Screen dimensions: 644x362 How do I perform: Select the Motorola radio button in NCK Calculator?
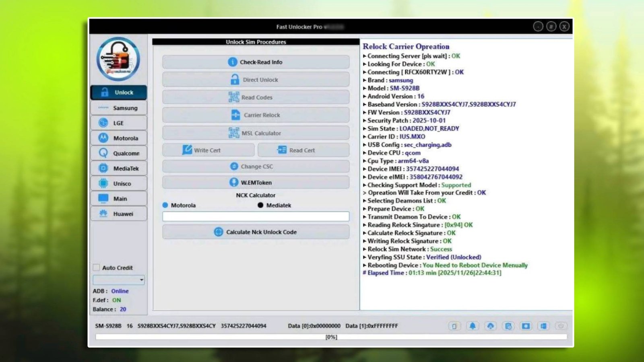point(165,205)
